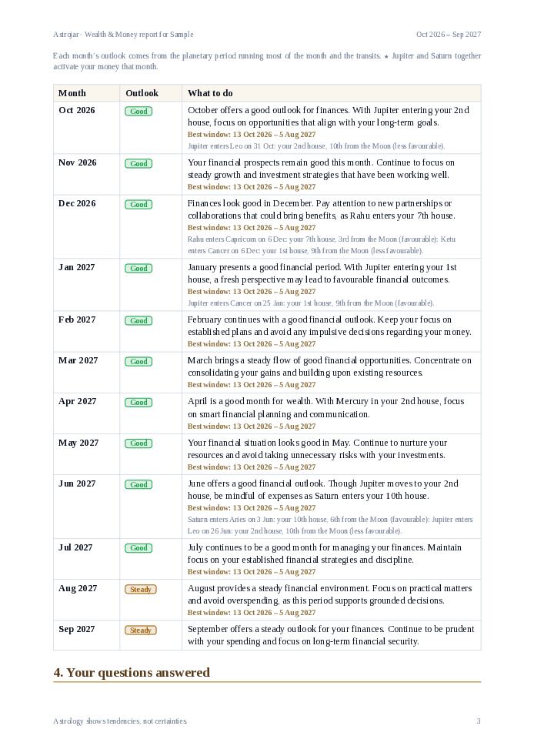Click the Astrojar Wealth & Money report header
The width and height of the screenshot is (534, 756).
[x=123, y=35]
